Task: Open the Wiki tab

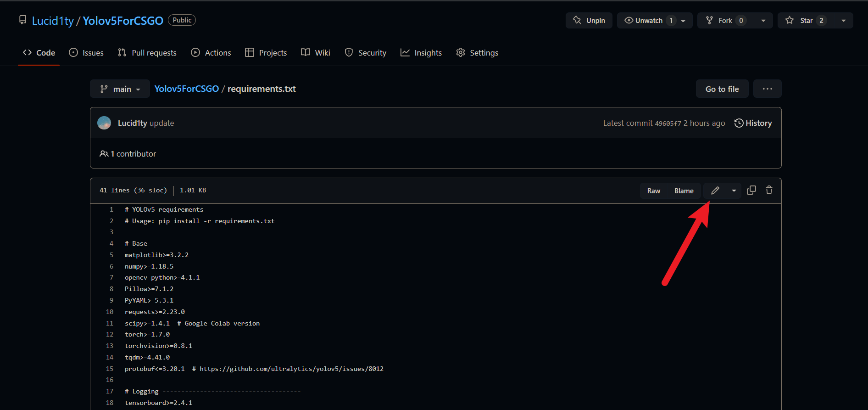Action: coord(316,53)
